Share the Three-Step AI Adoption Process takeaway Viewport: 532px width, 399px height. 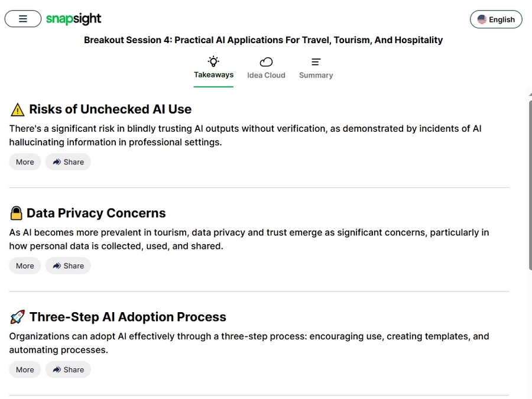coord(68,369)
